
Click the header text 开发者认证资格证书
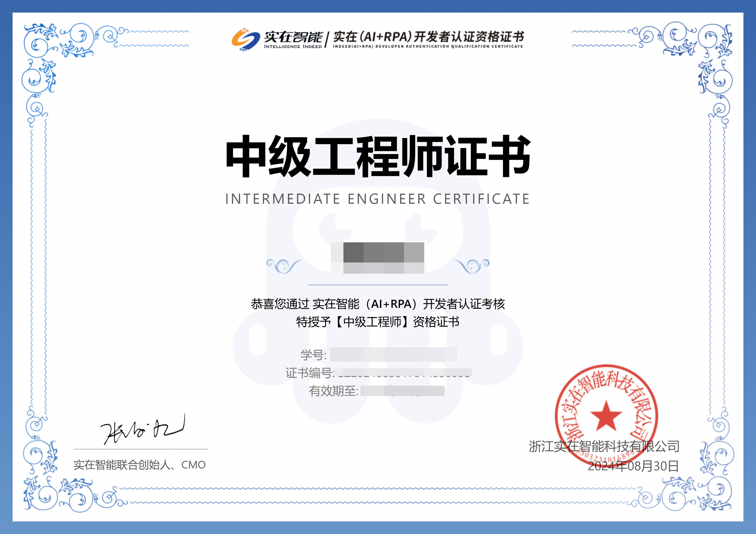[469, 36]
